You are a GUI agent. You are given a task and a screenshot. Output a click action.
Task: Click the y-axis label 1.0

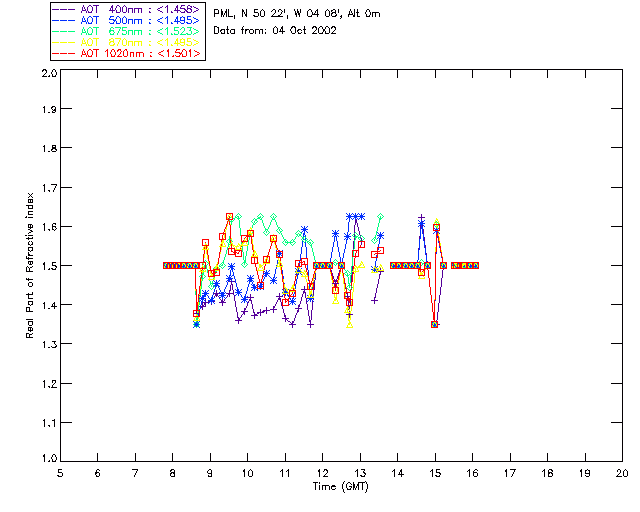click(x=49, y=458)
